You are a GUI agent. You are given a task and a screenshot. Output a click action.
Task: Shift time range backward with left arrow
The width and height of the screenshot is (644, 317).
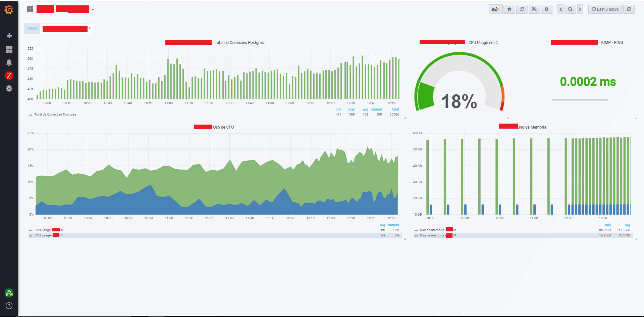tap(560, 9)
